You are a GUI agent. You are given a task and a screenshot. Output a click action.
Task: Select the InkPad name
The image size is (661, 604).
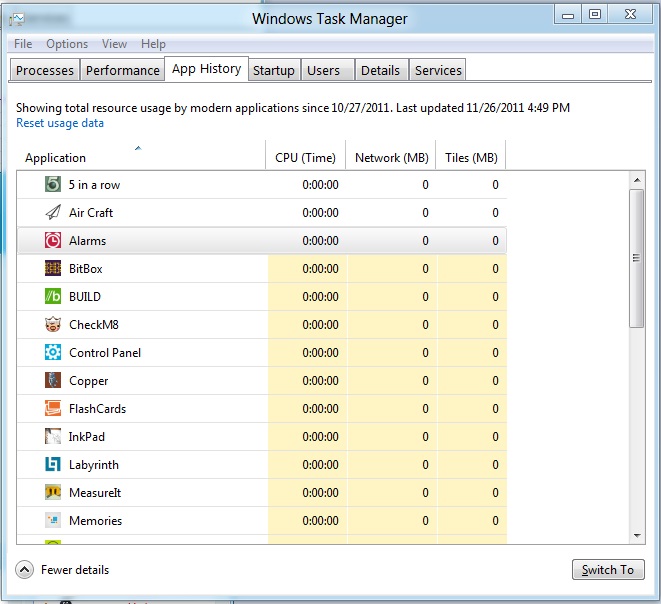(x=87, y=437)
